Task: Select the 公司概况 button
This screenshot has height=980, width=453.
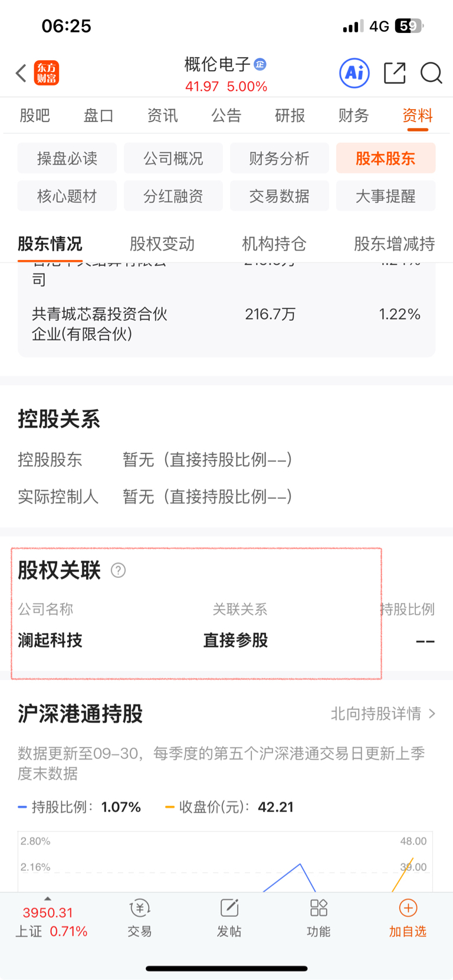Action: 173,158
